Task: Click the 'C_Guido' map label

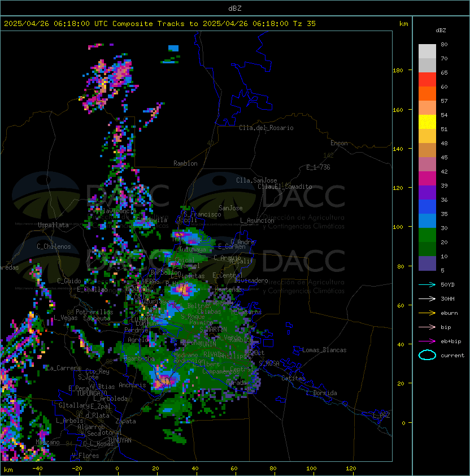Action: [69, 281]
